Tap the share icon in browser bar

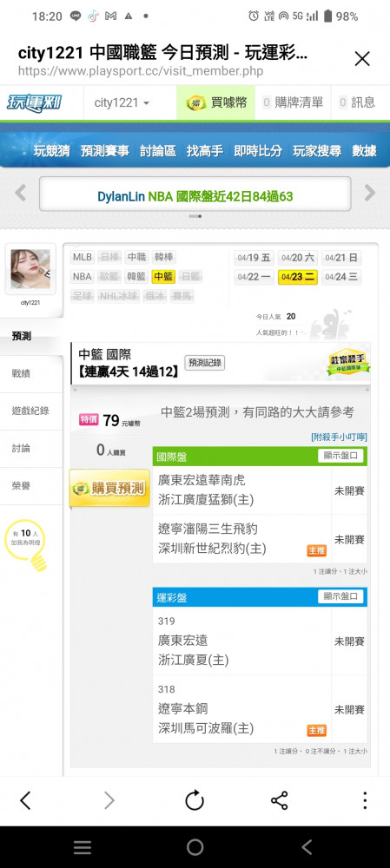[279, 800]
